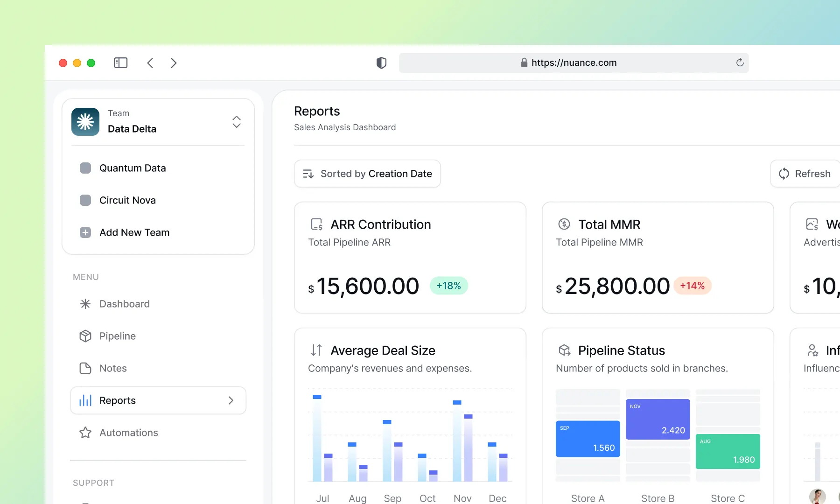This screenshot has height=504, width=840.
Task: Click the Pipeline Status cube icon
Action: [565, 350]
